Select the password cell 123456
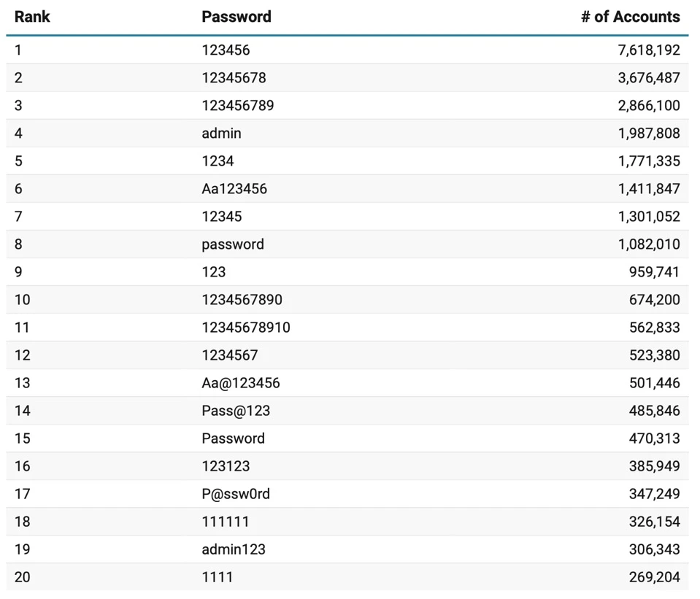Screen dimensions: 700x599 click(x=226, y=50)
